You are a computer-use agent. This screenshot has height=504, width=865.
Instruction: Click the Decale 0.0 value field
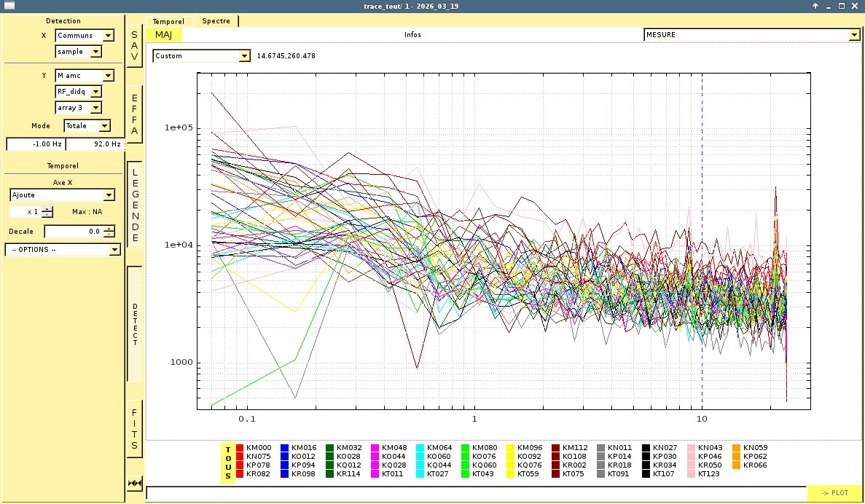74,232
